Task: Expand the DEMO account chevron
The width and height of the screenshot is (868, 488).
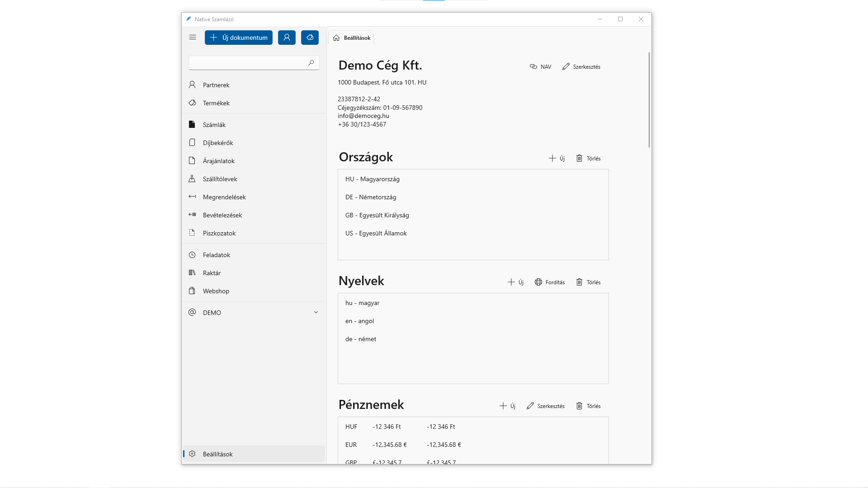Action: click(x=316, y=312)
